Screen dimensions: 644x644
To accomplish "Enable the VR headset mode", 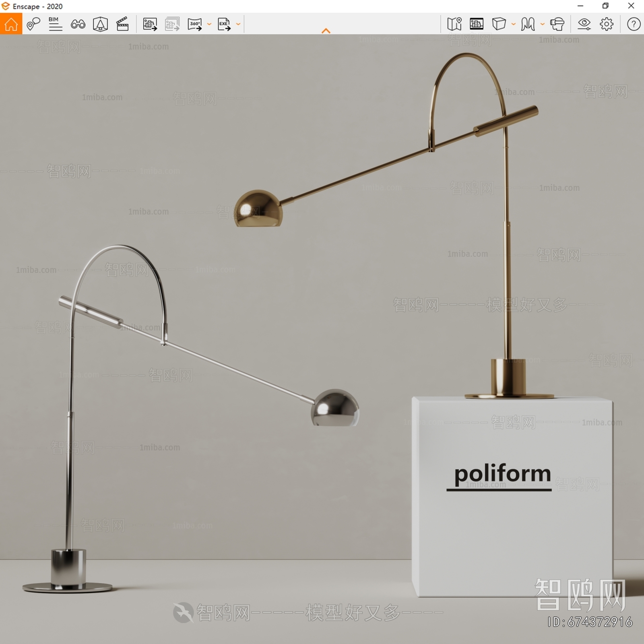I will coord(557,24).
